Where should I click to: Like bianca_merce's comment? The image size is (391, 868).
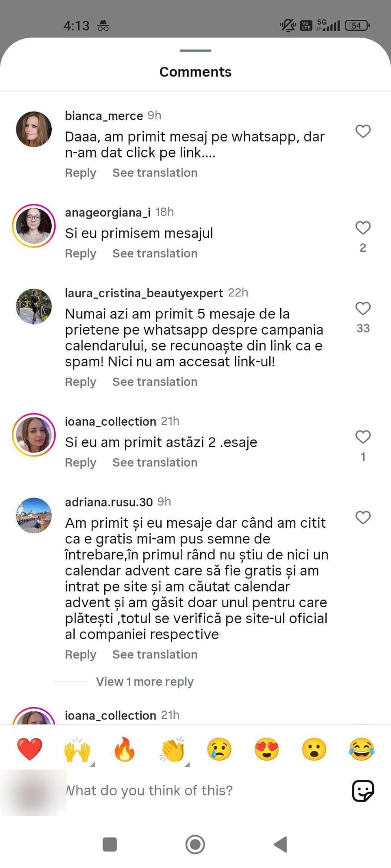pyautogui.click(x=363, y=131)
